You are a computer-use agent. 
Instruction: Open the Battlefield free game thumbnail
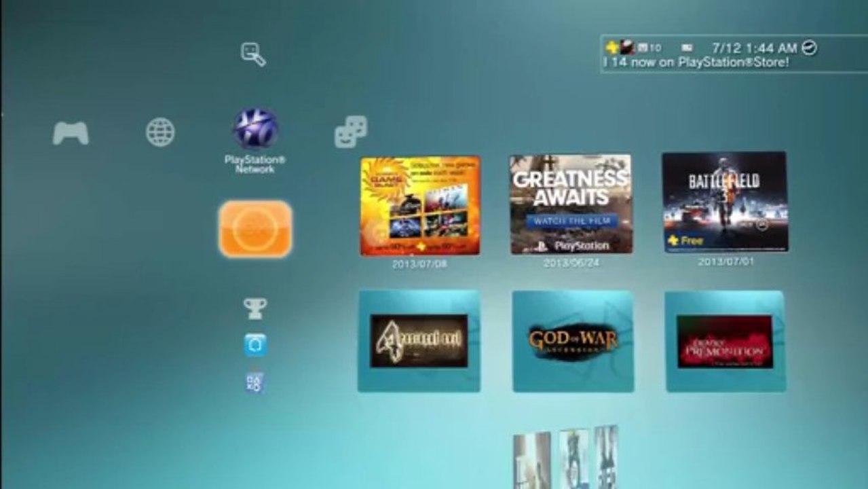point(725,202)
